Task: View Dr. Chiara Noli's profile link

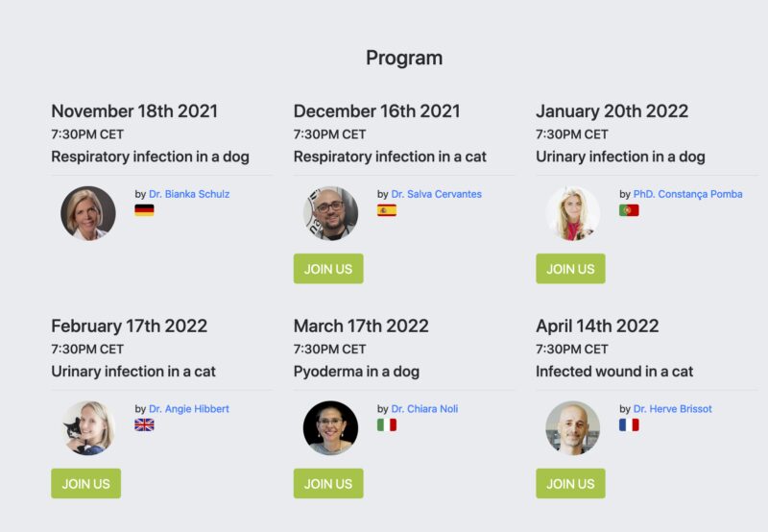Action: pos(424,409)
